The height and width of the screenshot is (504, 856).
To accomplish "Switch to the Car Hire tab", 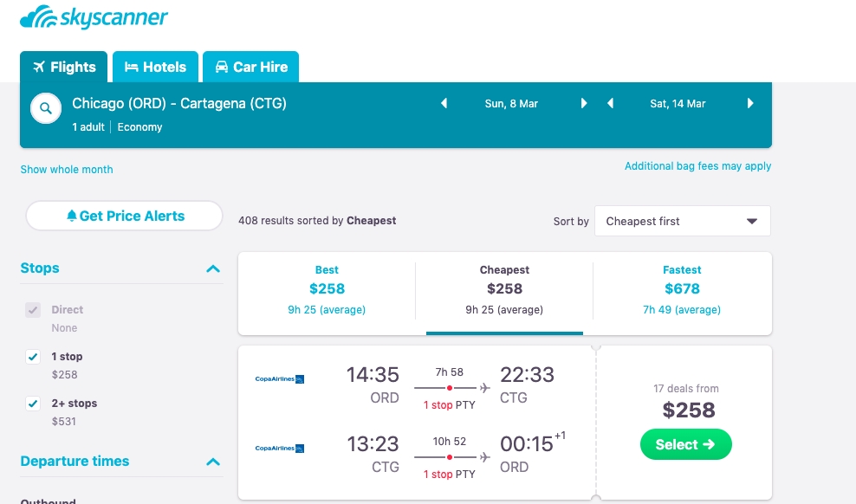I will point(251,67).
